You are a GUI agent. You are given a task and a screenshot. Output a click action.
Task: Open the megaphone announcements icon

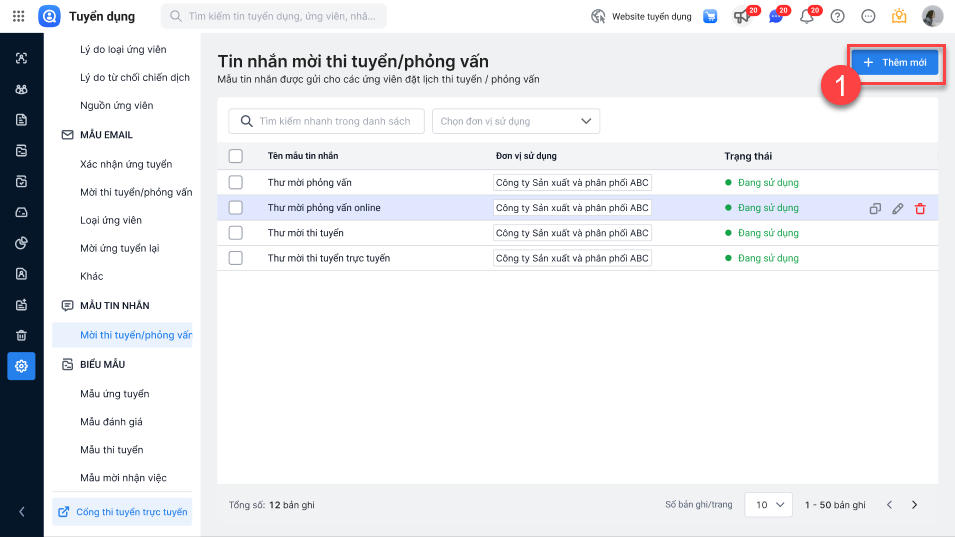click(x=742, y=16)
